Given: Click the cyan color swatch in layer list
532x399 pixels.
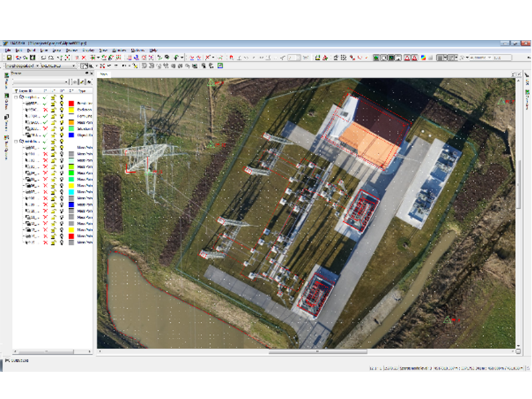Looking at the screenshot, I should 71,192.
